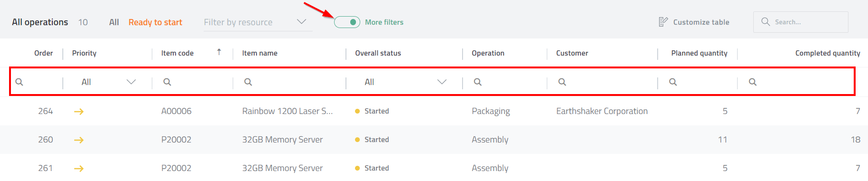Expand the Overall status filter dropdown

[x=404, y=82]
